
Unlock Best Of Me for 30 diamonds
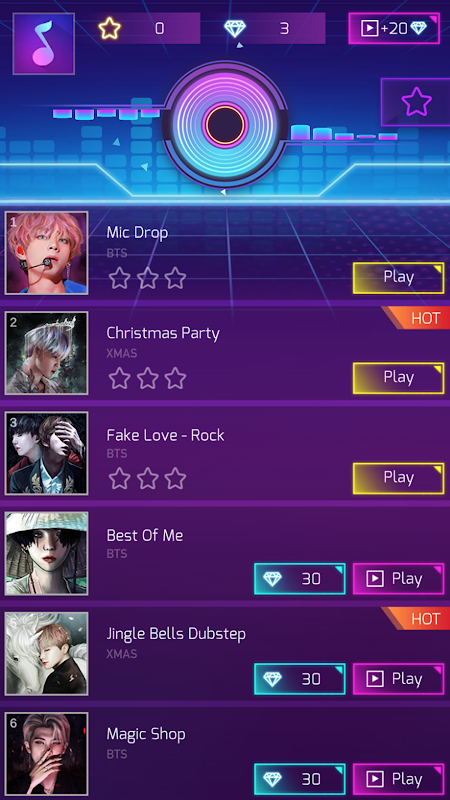tap(300, 579)
